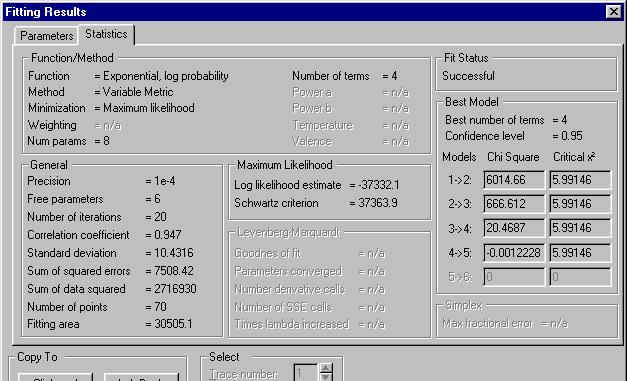The image size is (627, 381).
Task: Click the Fitting Results title bar
Action: pyautogui.click(x=304, y=12)
